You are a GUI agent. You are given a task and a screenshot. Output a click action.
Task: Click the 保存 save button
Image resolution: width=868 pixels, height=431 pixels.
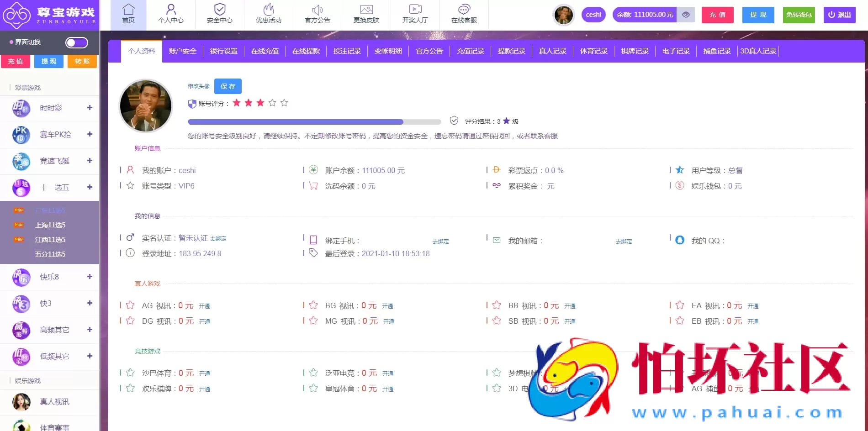click(228, 86)
